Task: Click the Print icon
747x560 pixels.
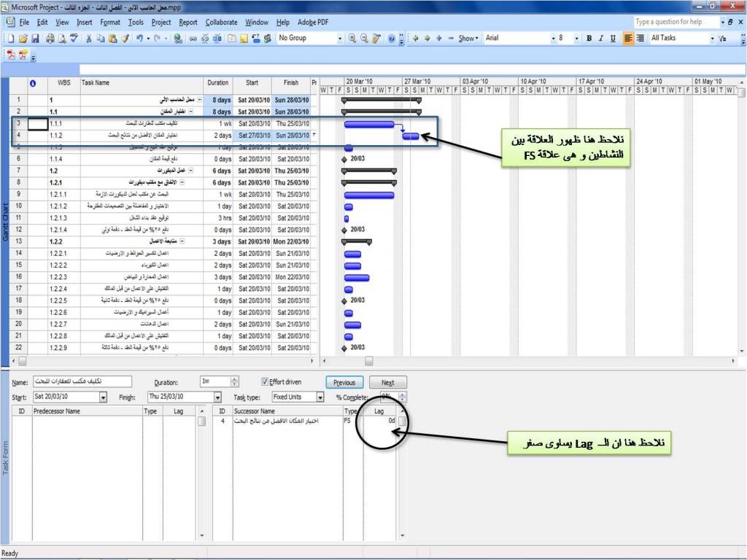Action: [50, 39]
